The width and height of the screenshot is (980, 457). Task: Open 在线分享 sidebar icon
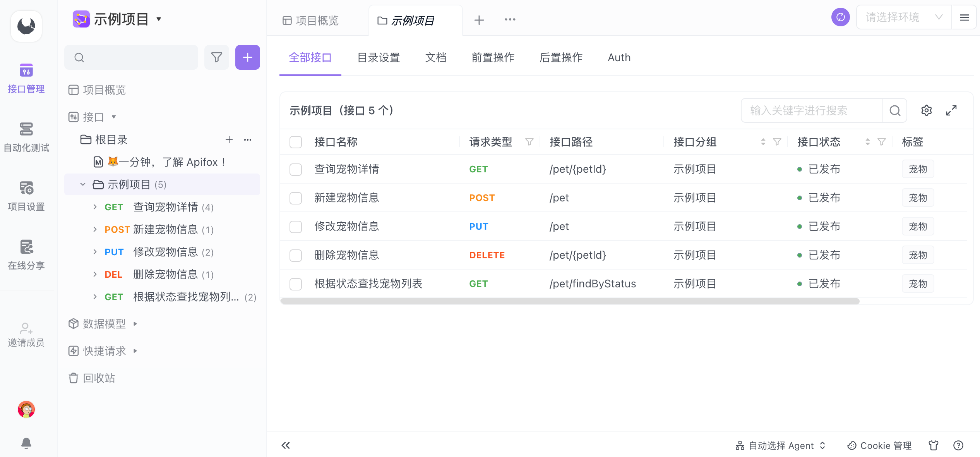click(26, 254)
